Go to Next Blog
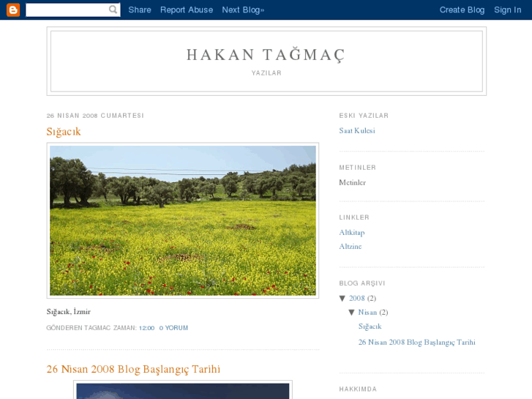 243,10
